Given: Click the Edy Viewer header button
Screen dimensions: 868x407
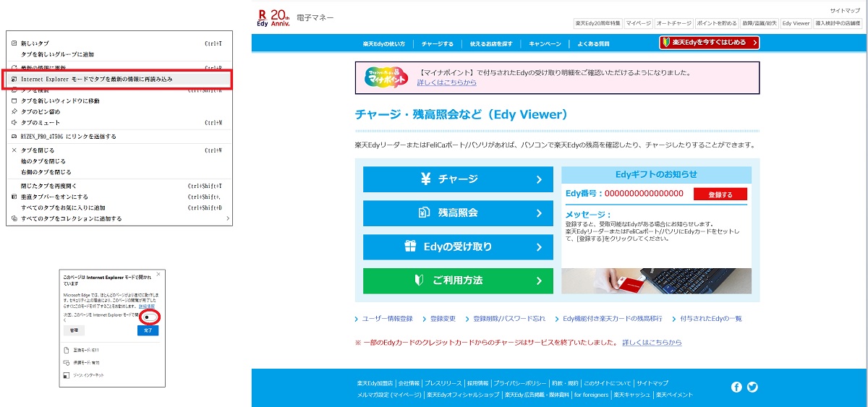Looking at the screenshot, I should [x=796, y=24].
